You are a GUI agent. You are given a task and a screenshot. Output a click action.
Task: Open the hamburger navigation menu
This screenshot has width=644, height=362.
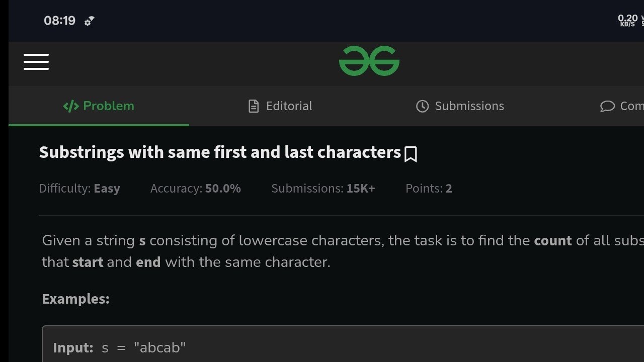pyautogui.click(x=36, y=62)
